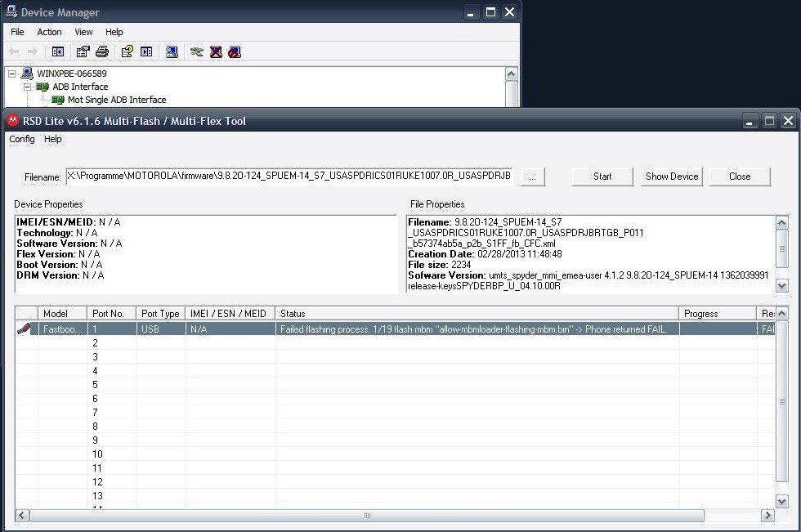
Task: Open the File menu in Device Manager
Action: coord(17,32)
